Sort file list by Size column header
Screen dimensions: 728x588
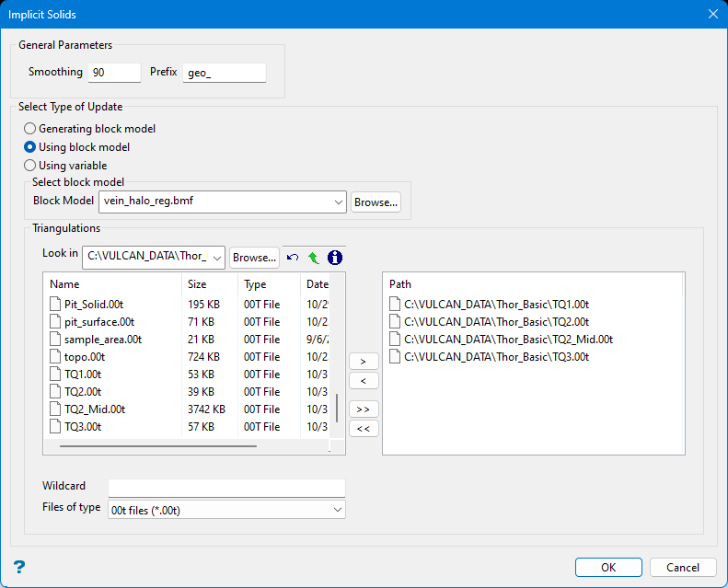click(208, 284)
